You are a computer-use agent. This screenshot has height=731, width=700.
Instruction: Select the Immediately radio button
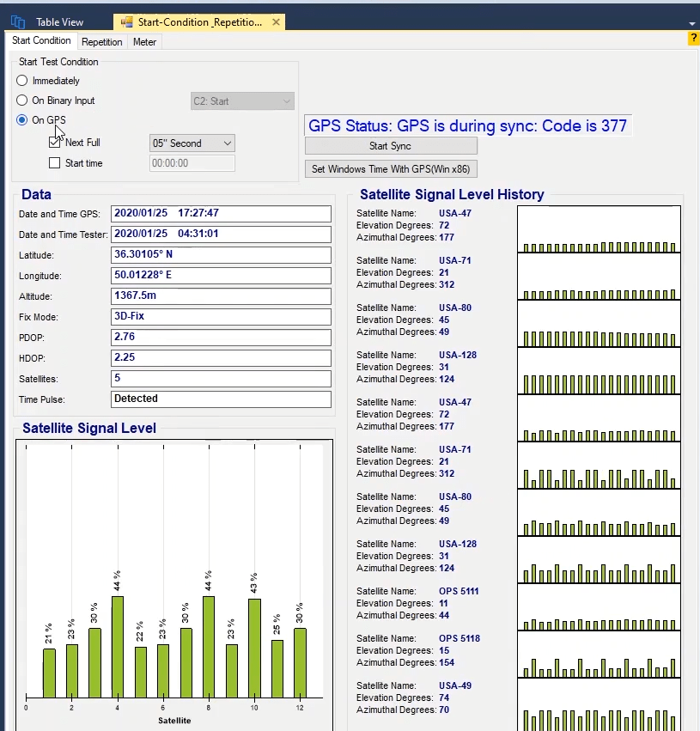tap(22, 81)
